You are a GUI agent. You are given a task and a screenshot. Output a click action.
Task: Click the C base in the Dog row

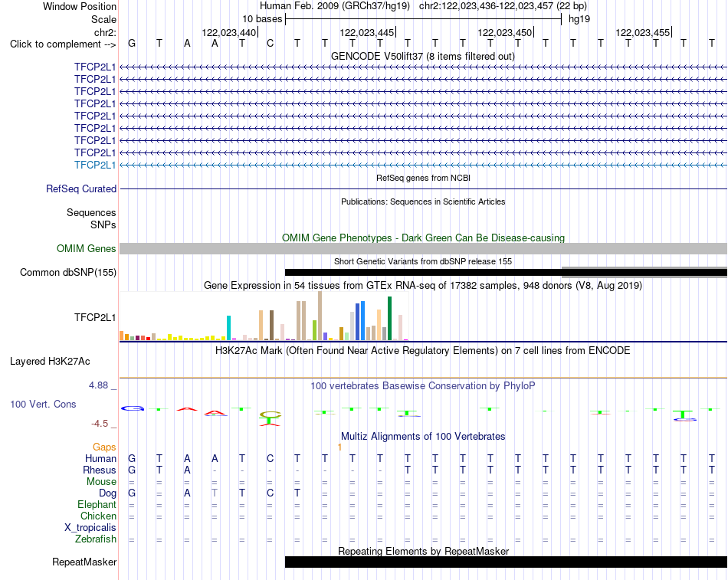click(270, 493)
